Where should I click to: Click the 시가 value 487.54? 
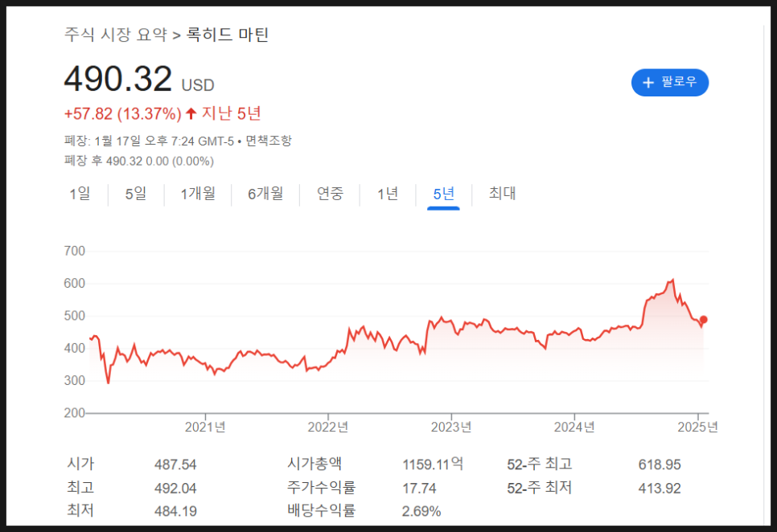tap(175, 464)
